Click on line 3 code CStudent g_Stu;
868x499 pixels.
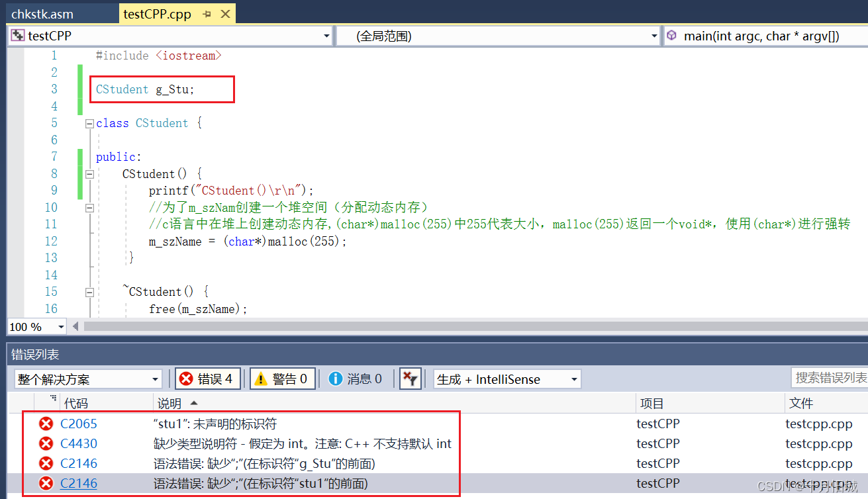[146, 89]
